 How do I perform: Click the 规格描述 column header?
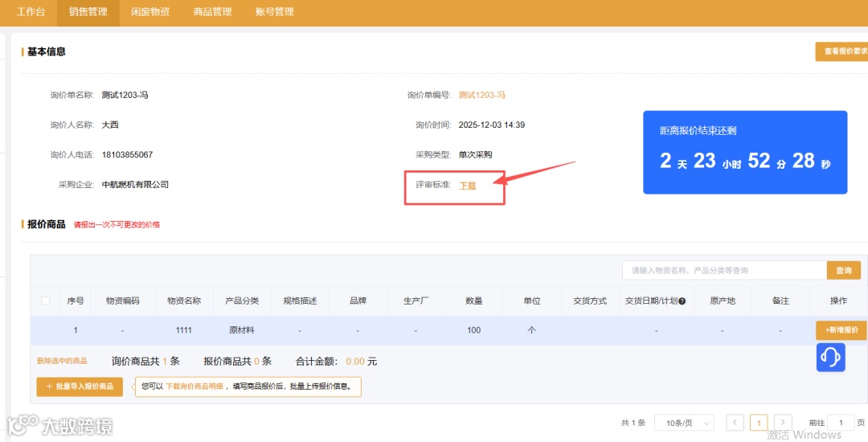pos(300,301)
